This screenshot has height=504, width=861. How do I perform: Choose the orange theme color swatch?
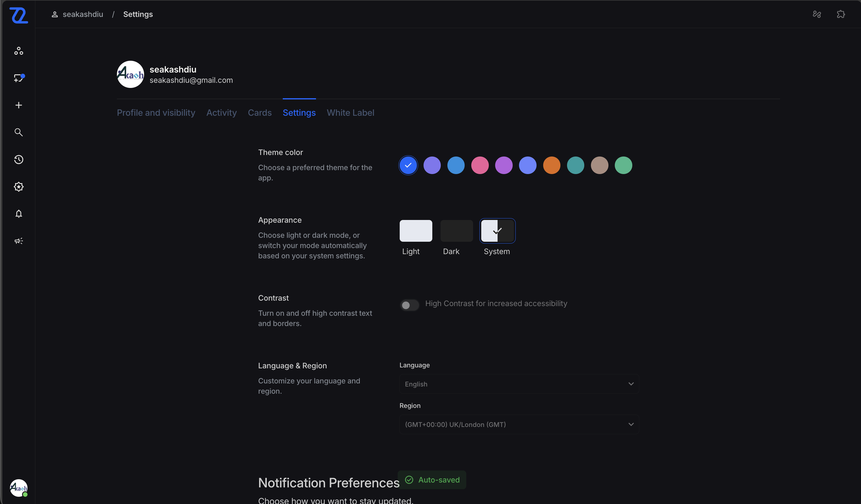pos(551,165)
